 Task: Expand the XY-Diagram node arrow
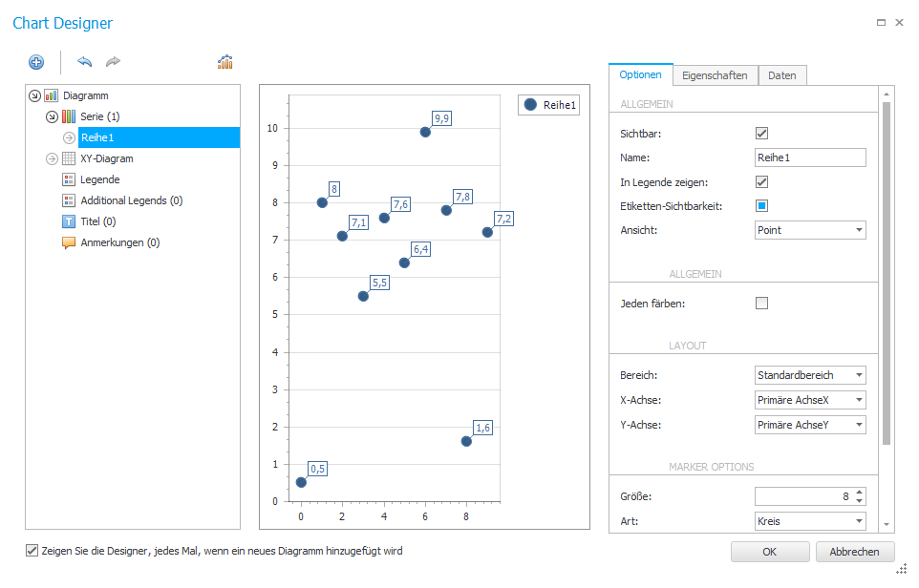[x=53, y=158]
